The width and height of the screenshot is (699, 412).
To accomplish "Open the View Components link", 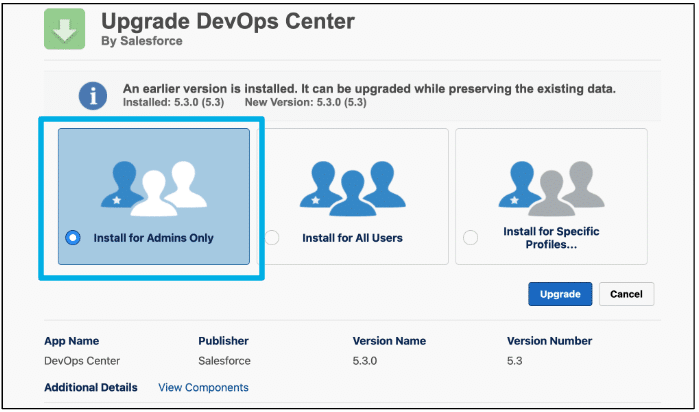I will point(203,387).
